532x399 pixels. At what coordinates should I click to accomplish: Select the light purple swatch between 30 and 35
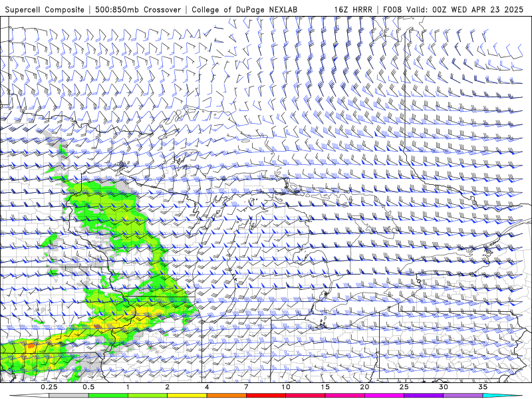[463, 396]
